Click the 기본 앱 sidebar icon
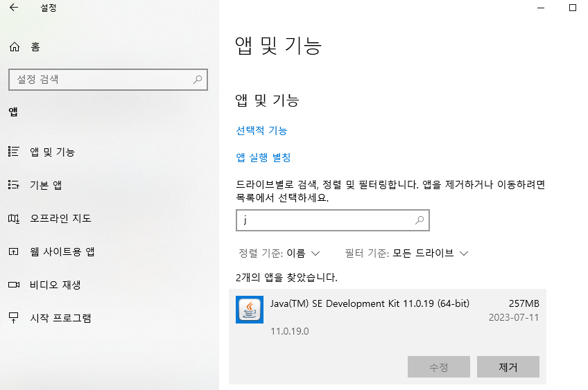 pos(13,185)
